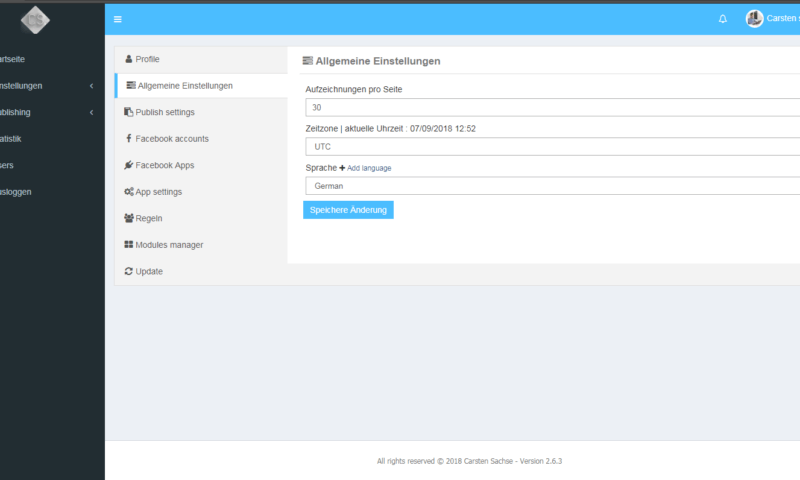Switch to App settings
This screenshot has width=800, height=480.
pos(201,192)
